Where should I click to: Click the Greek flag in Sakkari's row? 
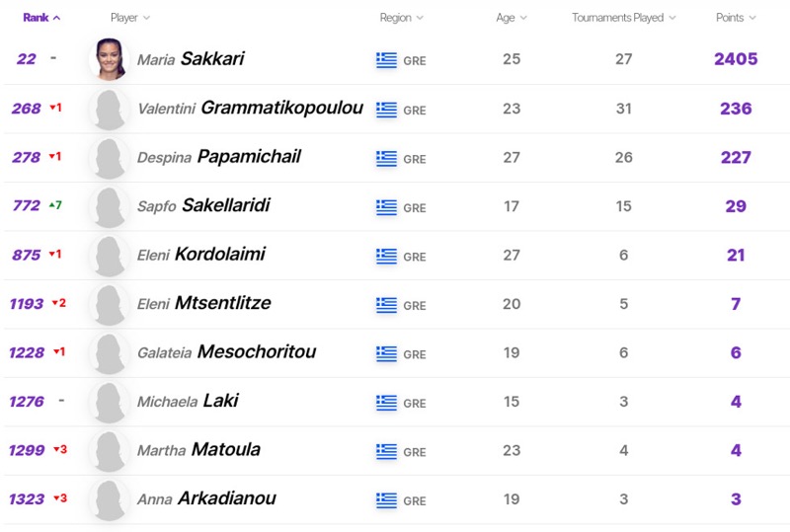[386, 60]
